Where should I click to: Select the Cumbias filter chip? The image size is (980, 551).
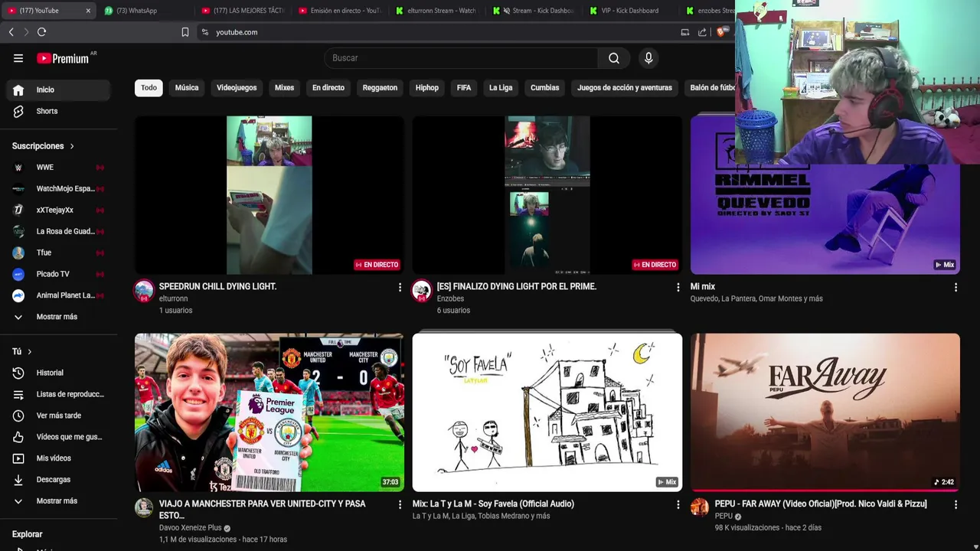545,87
